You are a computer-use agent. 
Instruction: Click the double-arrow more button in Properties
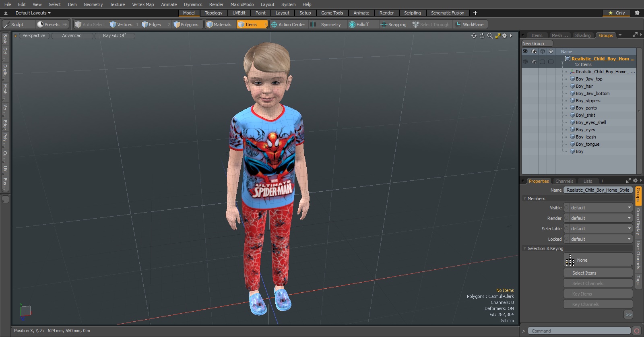click(629, 315)
